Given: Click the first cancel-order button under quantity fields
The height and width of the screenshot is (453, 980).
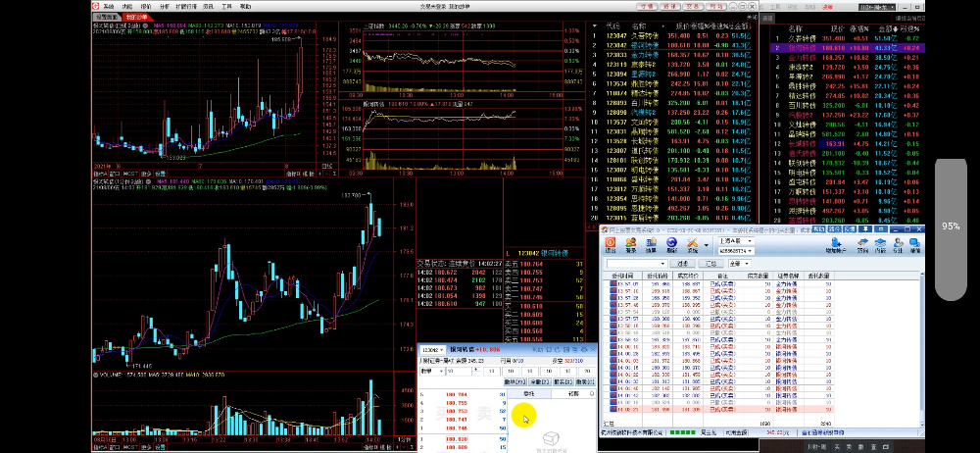Looking at the screenshot, I should (514, 382).
